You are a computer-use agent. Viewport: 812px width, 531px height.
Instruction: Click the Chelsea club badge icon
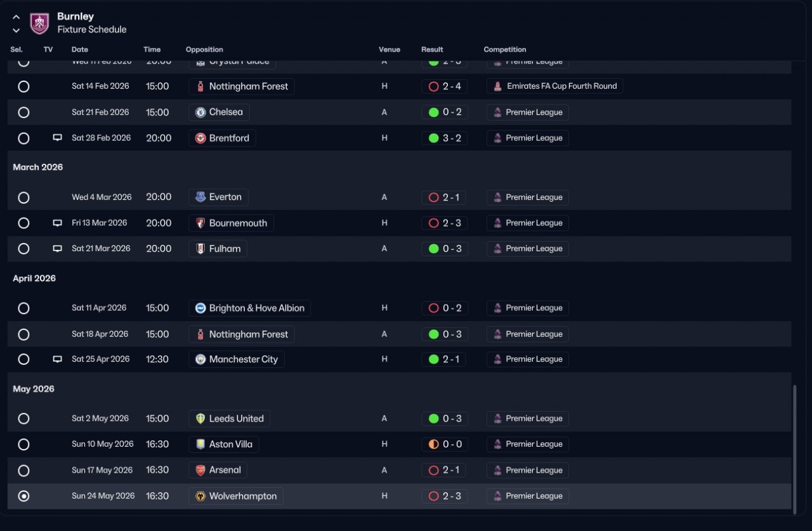click(x=200, y=112)
